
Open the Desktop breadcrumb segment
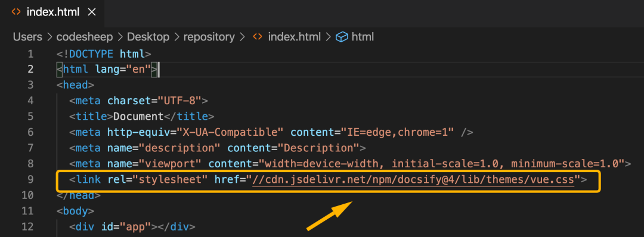pyautogui.click(x=148, y=37)
